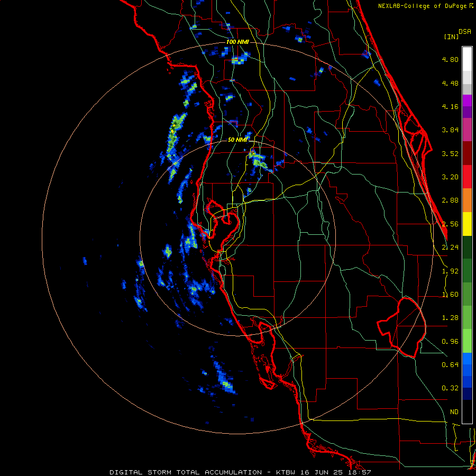Select the 3.84 legend value

point(450,130)
